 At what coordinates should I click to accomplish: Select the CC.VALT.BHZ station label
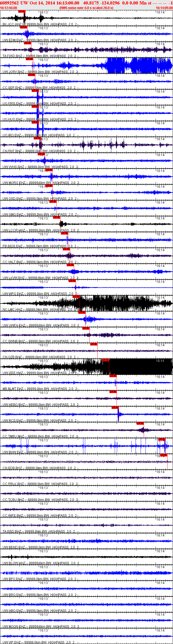pyautogui.click(x=13, y=262)
